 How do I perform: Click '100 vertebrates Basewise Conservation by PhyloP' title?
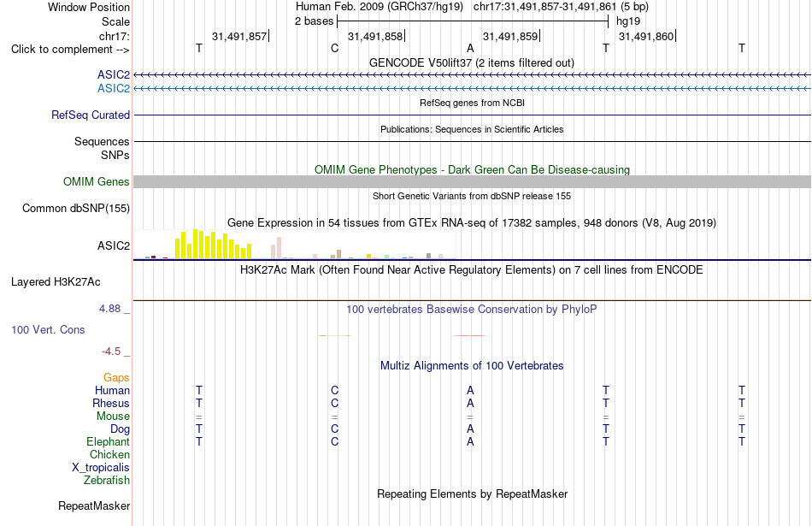[x=472, y=310]
